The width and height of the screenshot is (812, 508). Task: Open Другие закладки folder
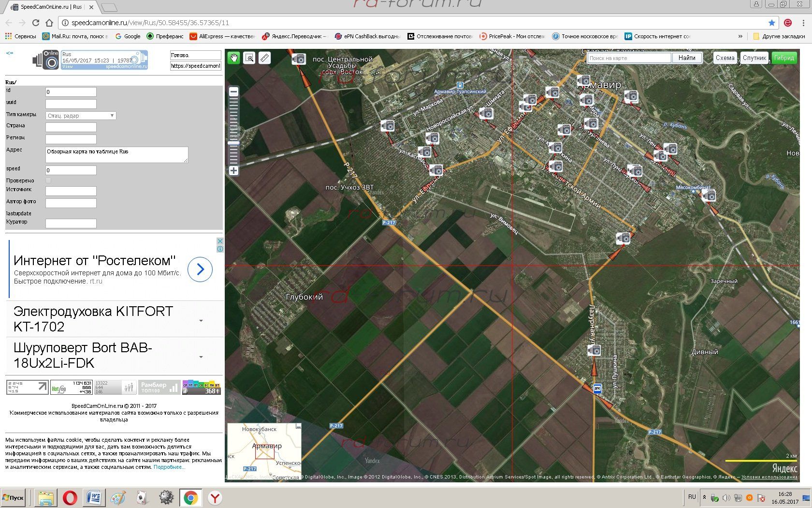780,36
